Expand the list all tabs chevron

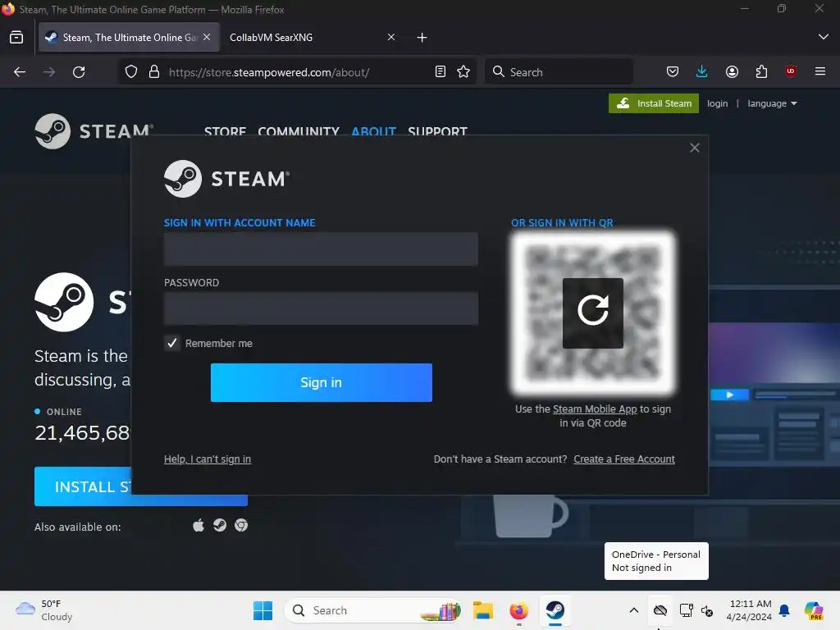tap(824, 37)
